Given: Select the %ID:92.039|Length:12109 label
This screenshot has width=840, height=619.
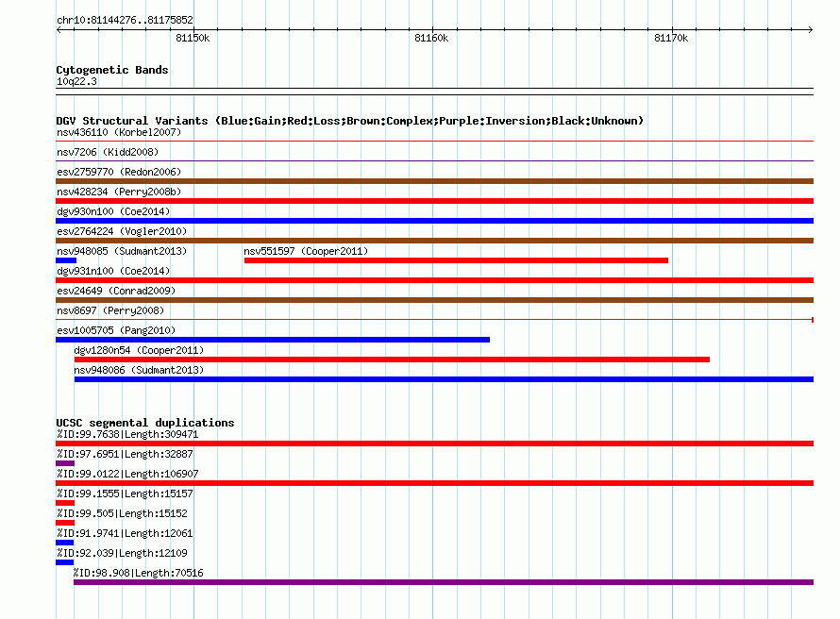Looking at the screenshot, I should coord(122,553).
